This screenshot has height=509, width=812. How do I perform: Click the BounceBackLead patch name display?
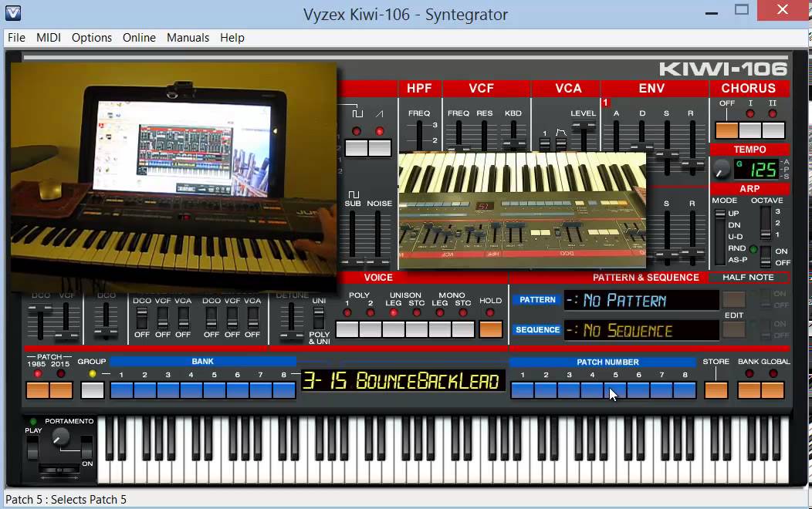[x=403, y=381]
